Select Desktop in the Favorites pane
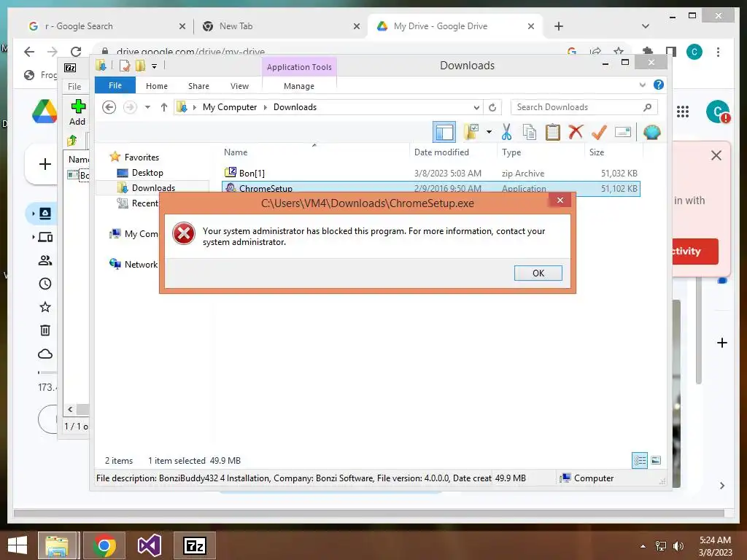The width and height of the screenshot is (747, 560). tap(147, 173)
